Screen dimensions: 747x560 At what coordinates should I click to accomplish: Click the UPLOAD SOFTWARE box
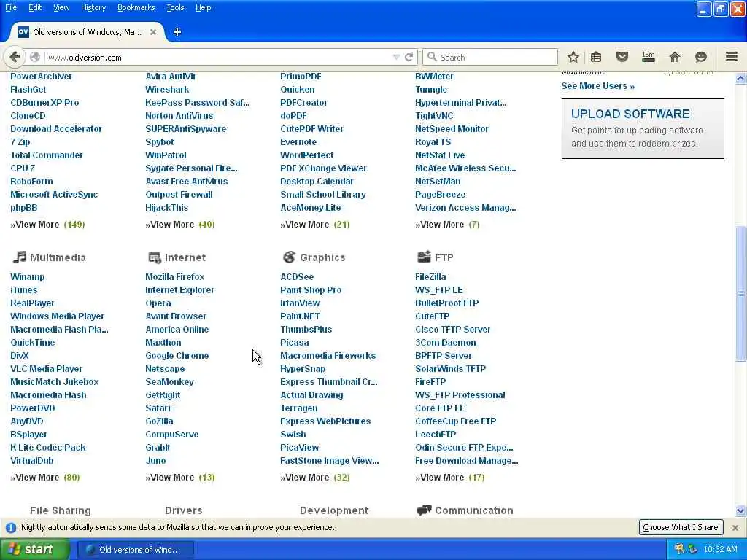point(643,128)
